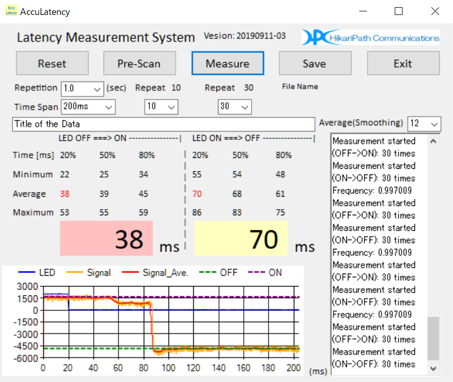Click the orange Signal legend entry

coord(89,273)
